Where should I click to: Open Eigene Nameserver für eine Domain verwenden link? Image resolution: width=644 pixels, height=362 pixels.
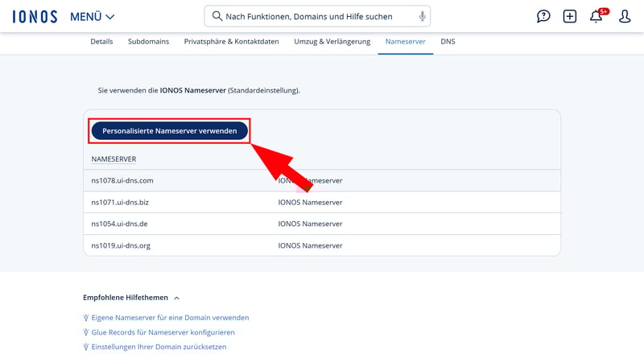pos(170,318)
